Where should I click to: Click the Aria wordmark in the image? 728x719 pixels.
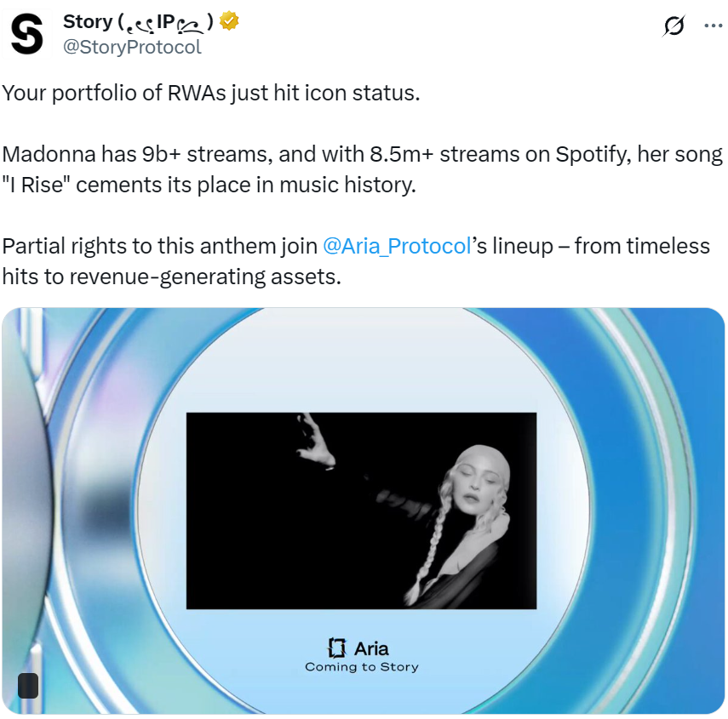click(x=371, y=648)
